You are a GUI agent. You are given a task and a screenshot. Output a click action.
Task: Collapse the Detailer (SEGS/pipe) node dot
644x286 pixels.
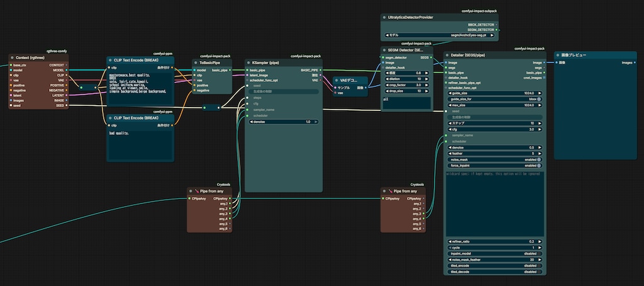coord(447,55)
